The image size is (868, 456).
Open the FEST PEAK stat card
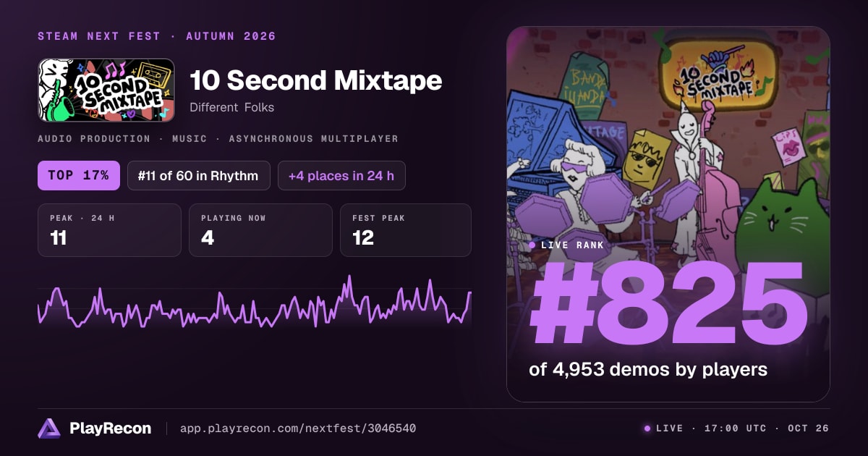click(x=406, y=230)
